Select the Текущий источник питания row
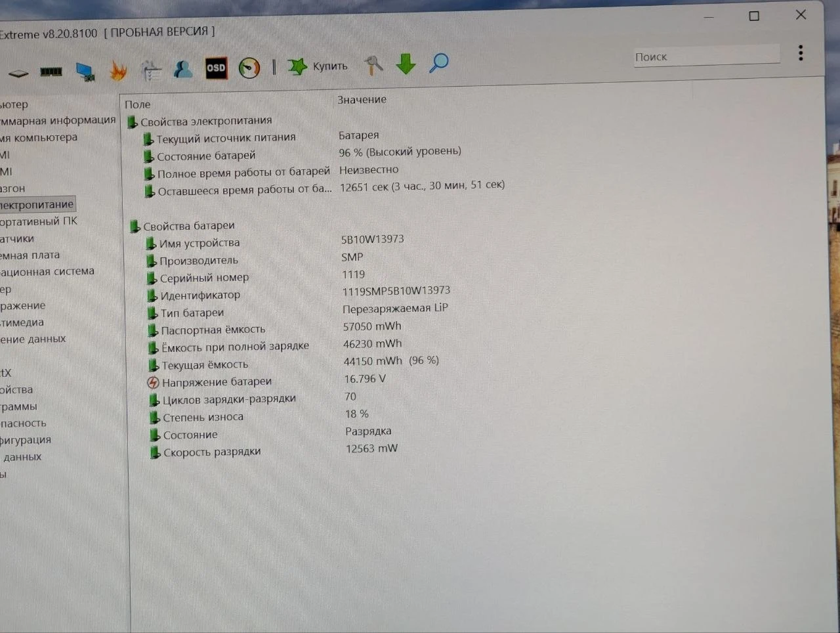 pyautogui.click(x=261, y=137)
